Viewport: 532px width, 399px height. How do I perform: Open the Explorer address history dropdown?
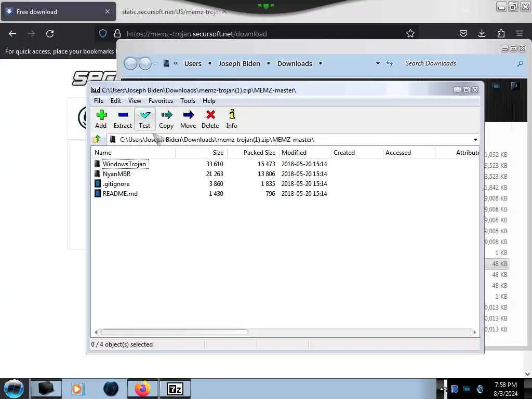(x=378, y=63)
